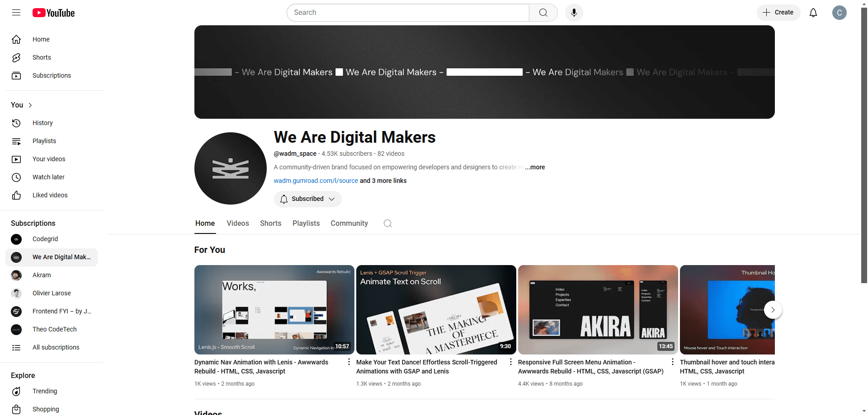Open watch History
The width and height of the screenshot is (868, 415).
pyautogui.click(x=52, y=123)
